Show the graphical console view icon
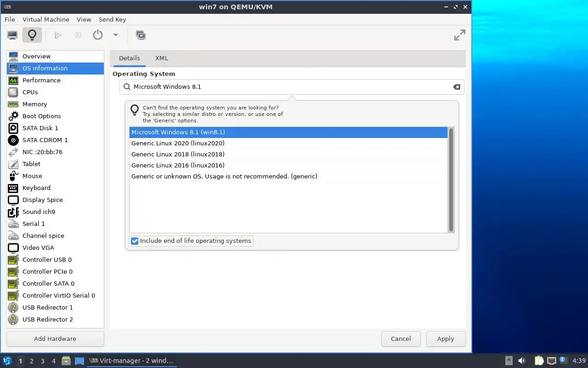Viewport: 588px width, 368px height. [12, 35]
